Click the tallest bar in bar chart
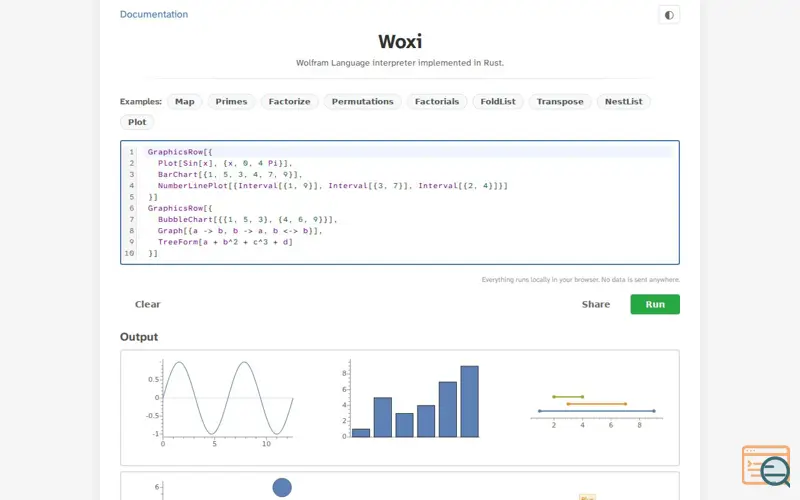This screenshot has width=800, height=500. (469, 401)
